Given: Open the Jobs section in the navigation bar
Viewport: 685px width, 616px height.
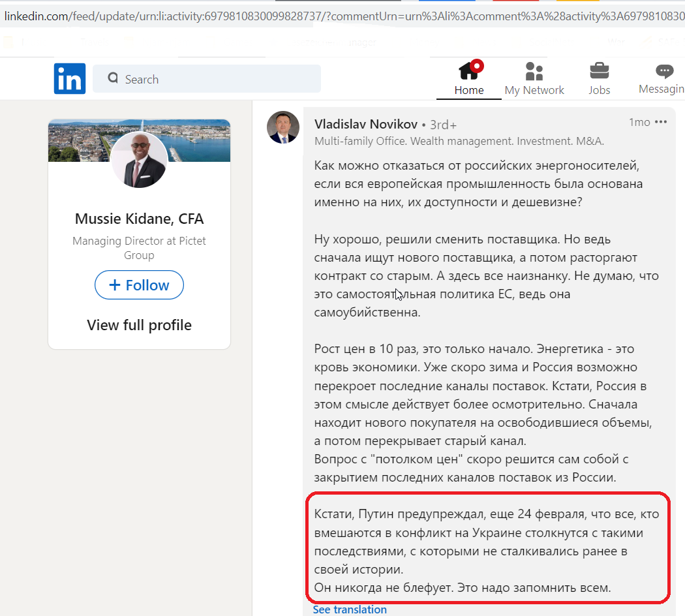Looking at the screenshot, I should click(599, 79).
